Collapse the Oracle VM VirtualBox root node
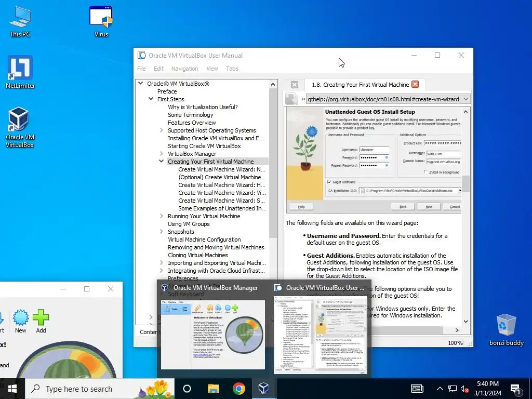 click(x=140, y=84)
